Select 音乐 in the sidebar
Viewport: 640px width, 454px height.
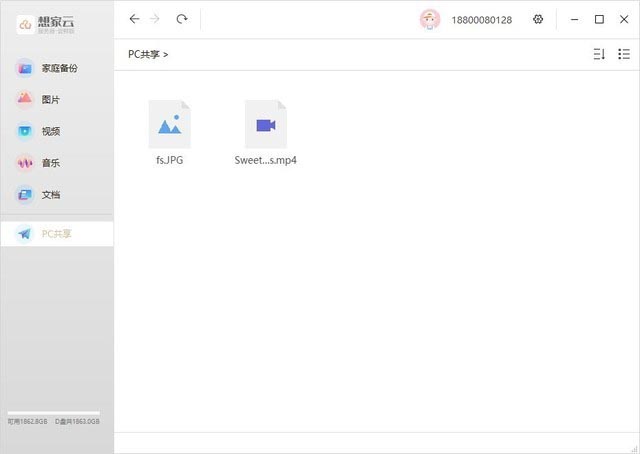pos(50,163)
